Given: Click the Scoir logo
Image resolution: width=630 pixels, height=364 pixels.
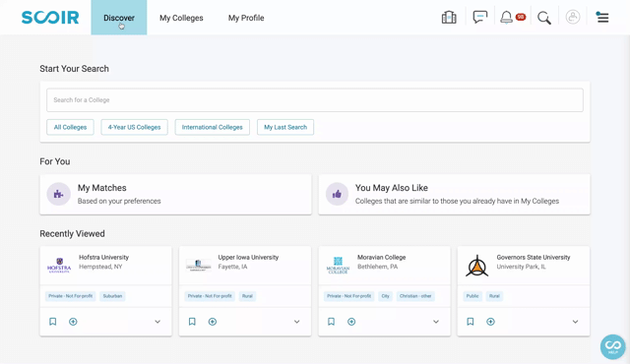Looking at the screenshot, I should tap(50, 18).
